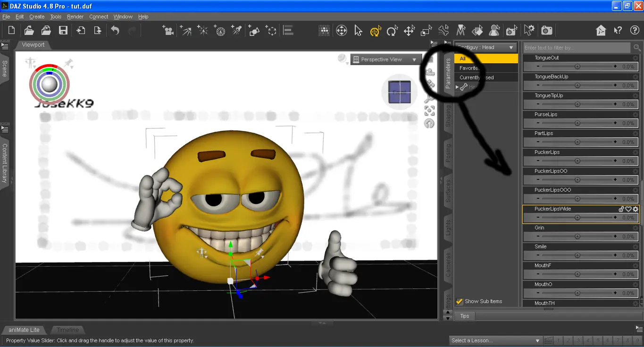Viewport: 644px width, 347px height.
Task: Enable Show Sub Items checkbox
Action: click(x=459, y=301)
